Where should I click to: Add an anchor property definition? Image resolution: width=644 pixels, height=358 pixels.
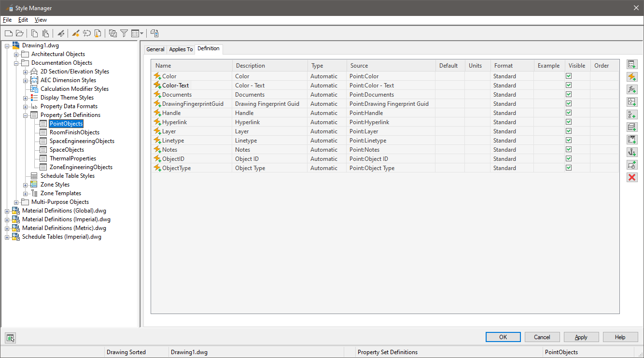click(x=632, y=152)
